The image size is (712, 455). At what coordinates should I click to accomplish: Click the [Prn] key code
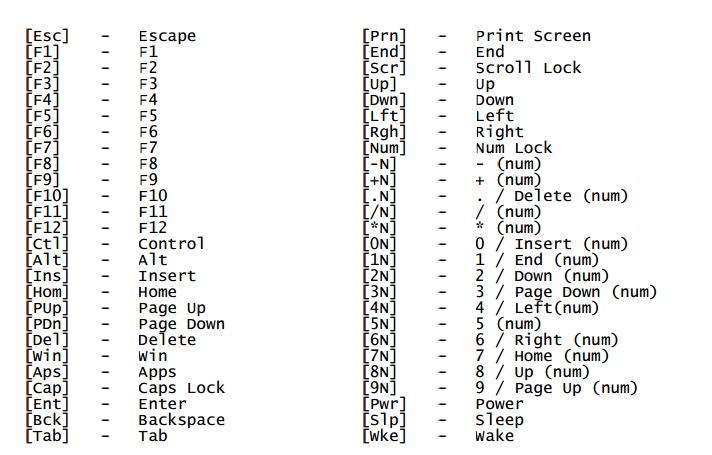pos(384,36)
